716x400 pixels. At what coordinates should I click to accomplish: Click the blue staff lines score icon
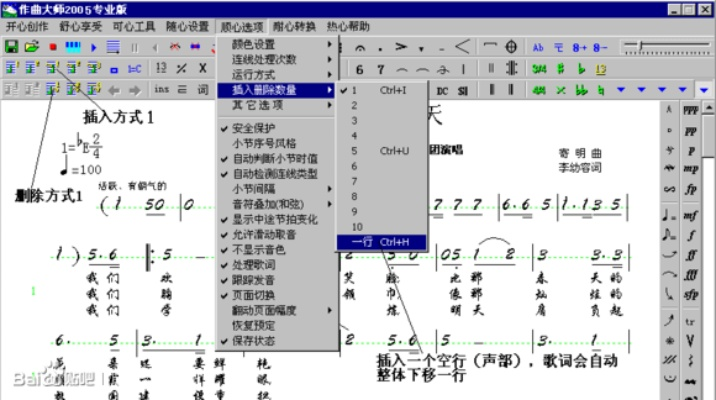113,47
